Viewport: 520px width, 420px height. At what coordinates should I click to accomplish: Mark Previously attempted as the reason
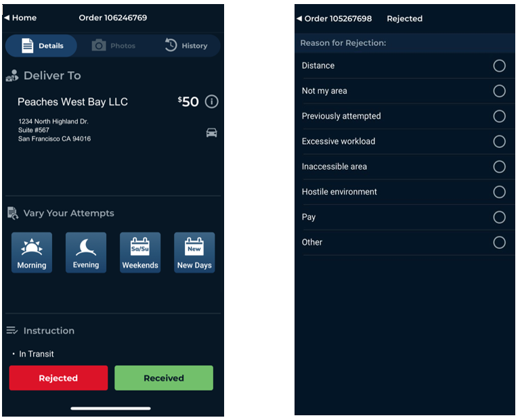[x=499, y=116]
